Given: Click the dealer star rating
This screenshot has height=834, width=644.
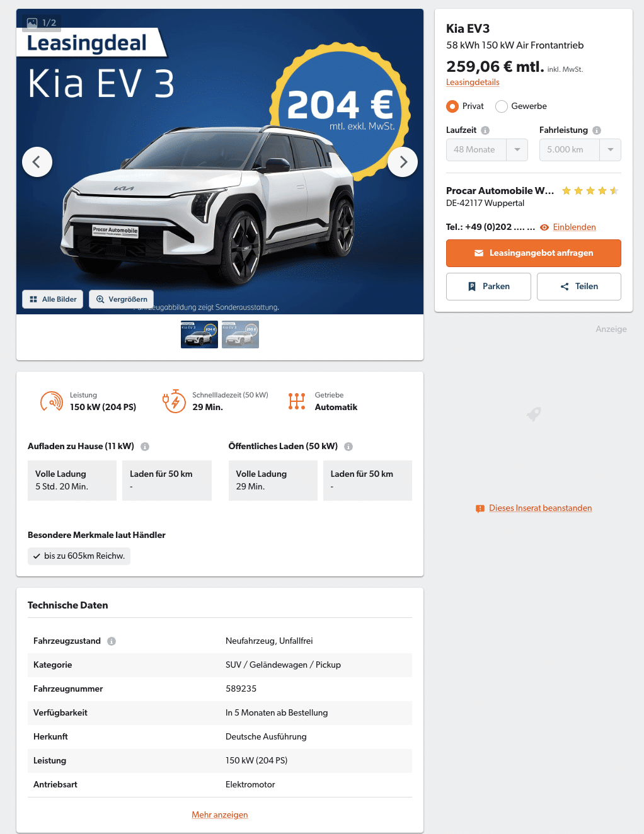Looking at the screenshot, I should pyautogui.click(x=590, y=191).
